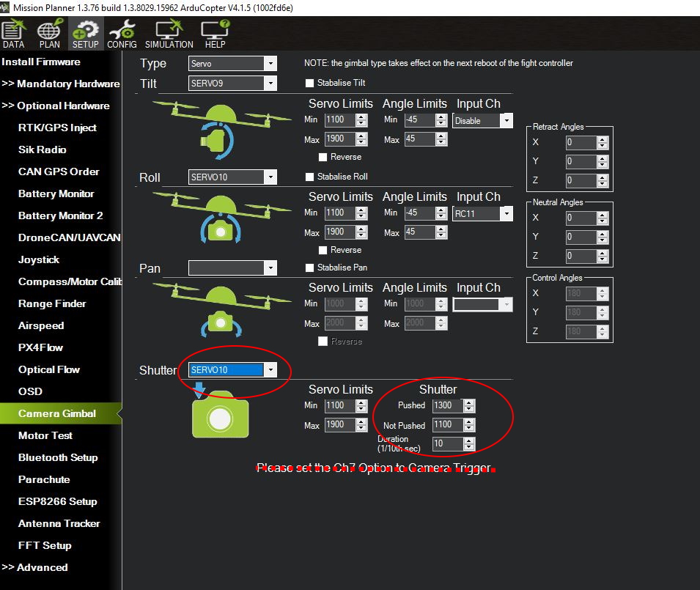The image size is (700, 590).
Task: Expand the Advanced section link
Action: point(35,567)
